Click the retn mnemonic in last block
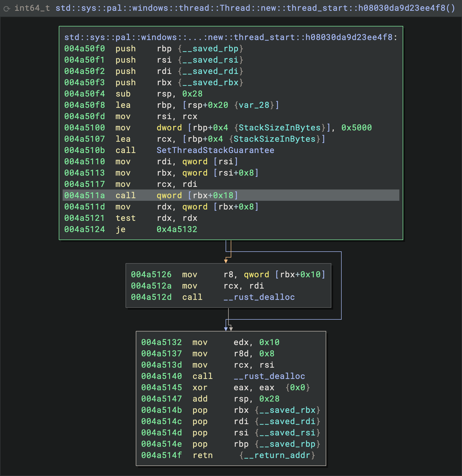The width and height of the screenshot is (462, 476). coord(203,455)
